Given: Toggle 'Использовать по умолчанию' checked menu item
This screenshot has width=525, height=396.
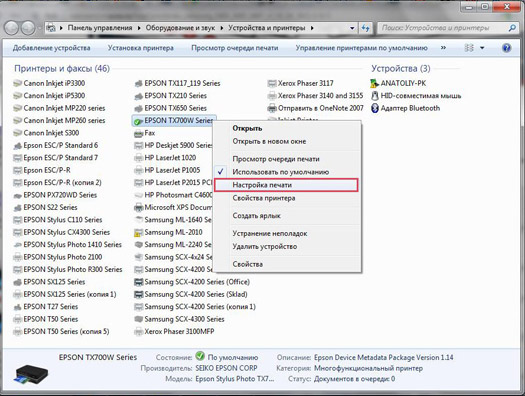Looking at the screenshot, I should pyautogui.click(x=281, y=172).
